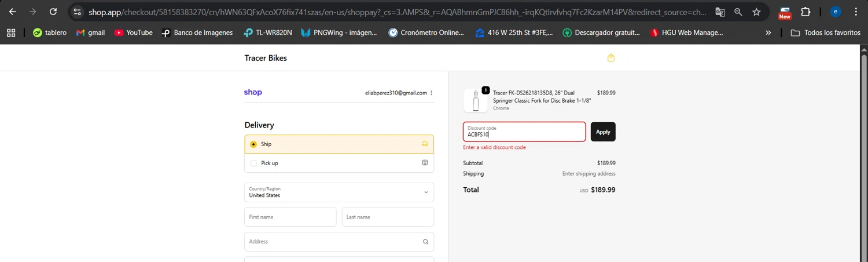
Task: Open the Extensions puzzle icon
Action: [806, 12]
